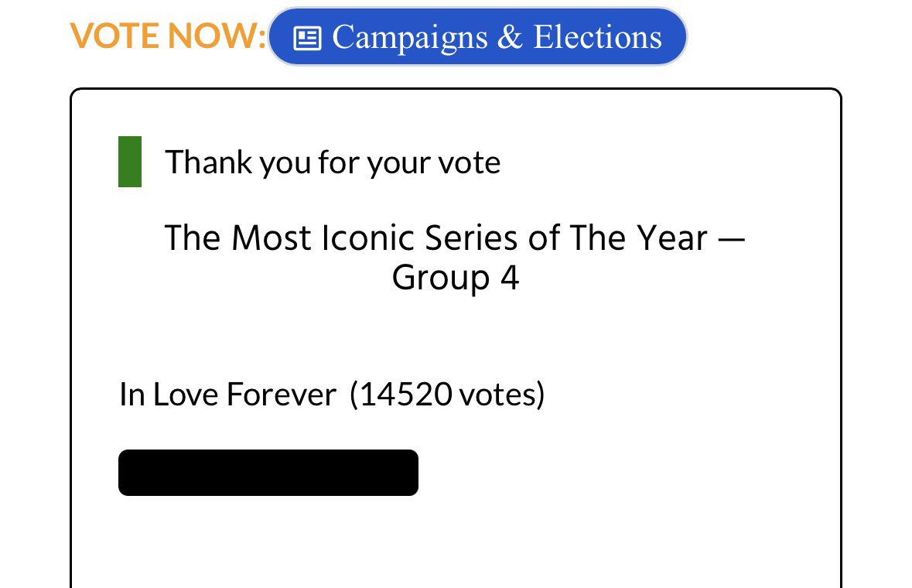The image size is (912, 588).
Task: Click the word vote in thank-you message
Action: pos(469,162)
